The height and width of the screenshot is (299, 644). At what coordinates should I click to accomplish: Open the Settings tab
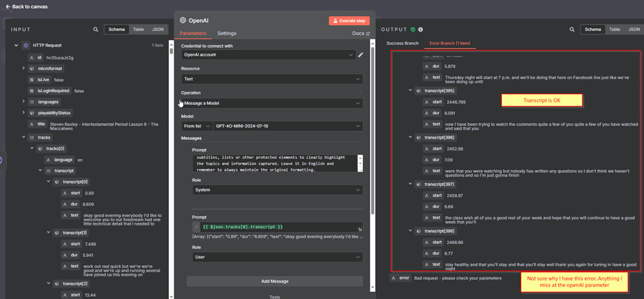[x=226, y=33]
